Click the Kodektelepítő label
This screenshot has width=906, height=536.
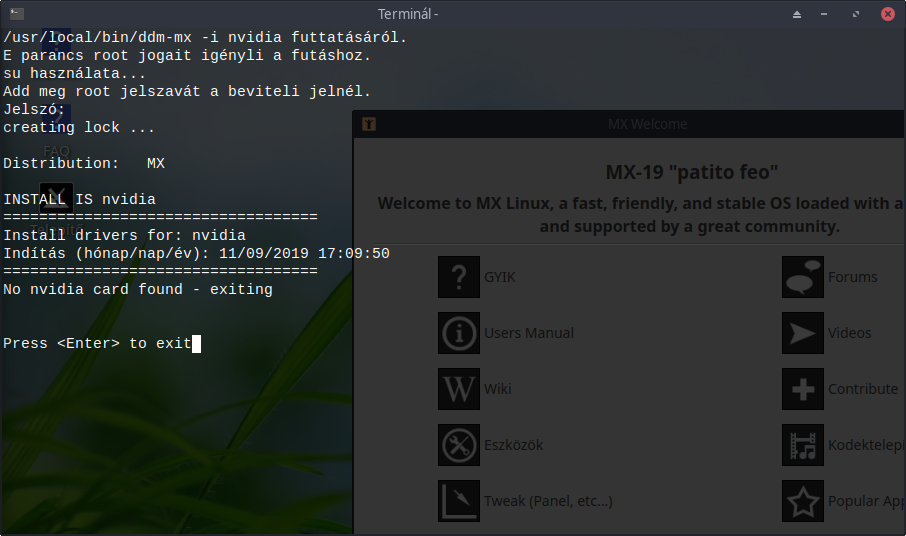pos(866,445)
